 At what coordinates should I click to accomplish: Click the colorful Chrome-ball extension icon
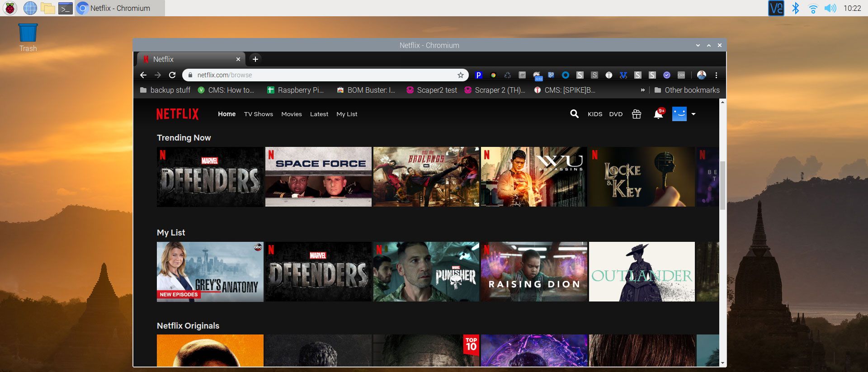[493, 75]
